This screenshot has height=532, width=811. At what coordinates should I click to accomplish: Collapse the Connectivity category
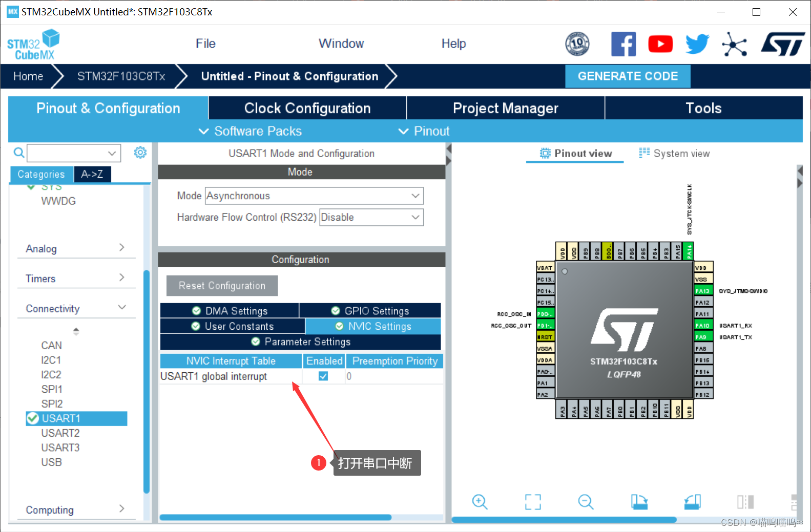click(76, 309)
